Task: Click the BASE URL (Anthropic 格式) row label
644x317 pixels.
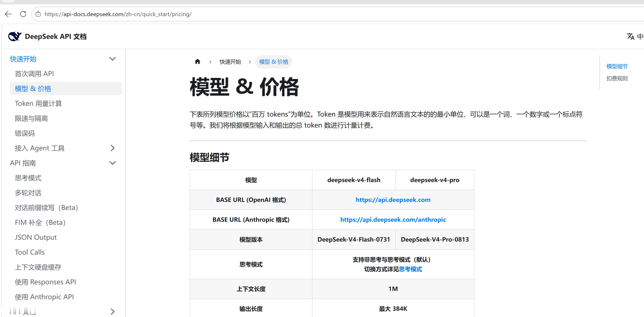Action: (251, 220)
